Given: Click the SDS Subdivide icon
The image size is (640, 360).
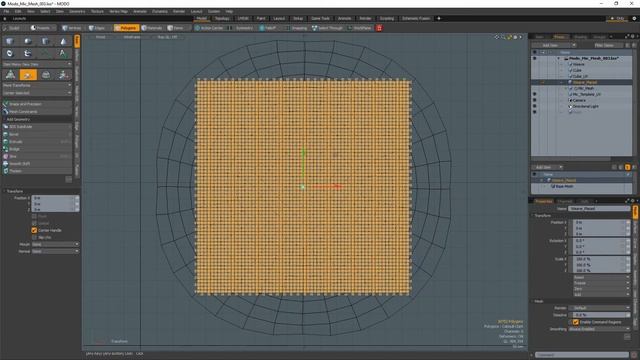Looking at the screenshot, I should [6, 127].
